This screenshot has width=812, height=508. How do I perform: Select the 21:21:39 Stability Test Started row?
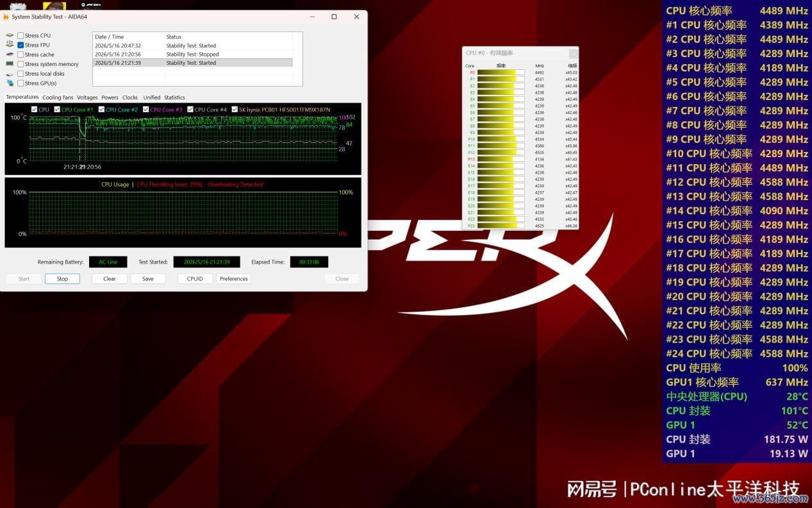click(x=193, y=63)
